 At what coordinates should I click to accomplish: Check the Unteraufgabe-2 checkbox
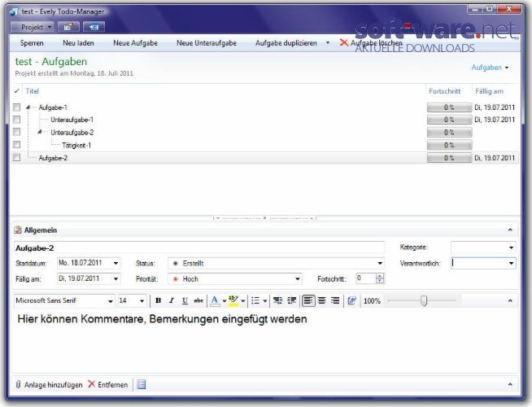tap(16, 132)
